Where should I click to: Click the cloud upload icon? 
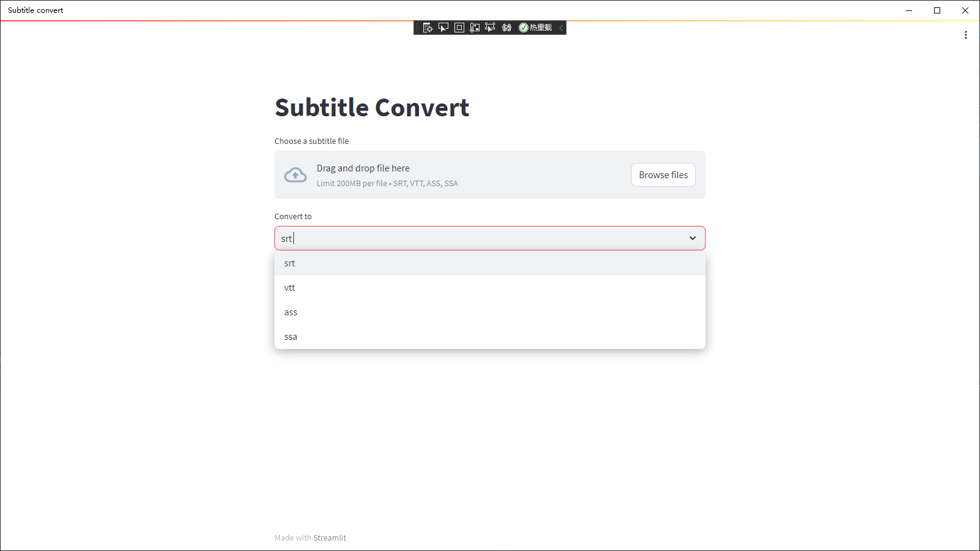coord(295,175)
